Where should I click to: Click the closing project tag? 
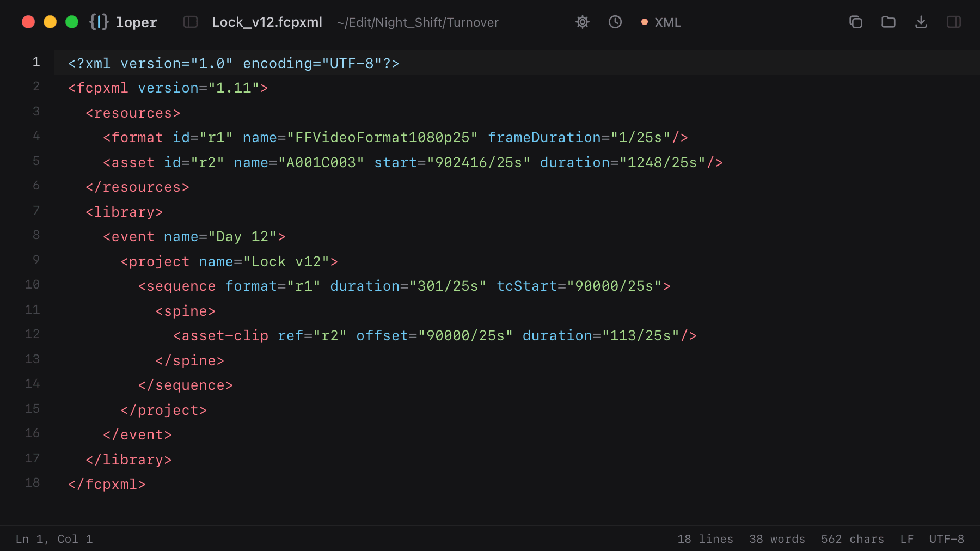coord(163,411)
